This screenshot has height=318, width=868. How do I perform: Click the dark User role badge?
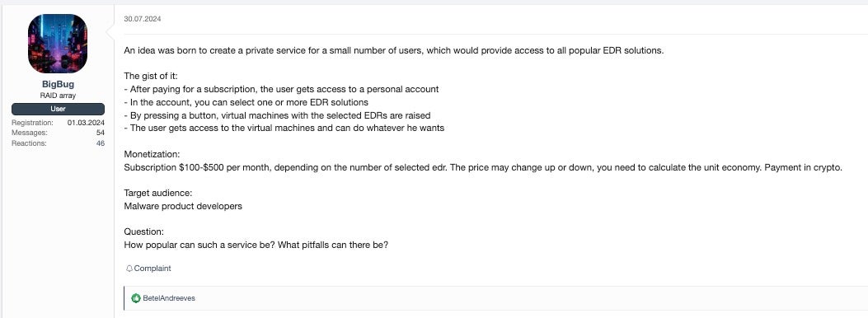coord(58,109)
